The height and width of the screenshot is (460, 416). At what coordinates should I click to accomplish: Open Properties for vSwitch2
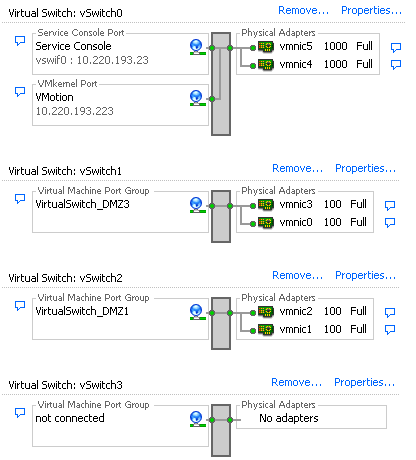tap(365, 275)
